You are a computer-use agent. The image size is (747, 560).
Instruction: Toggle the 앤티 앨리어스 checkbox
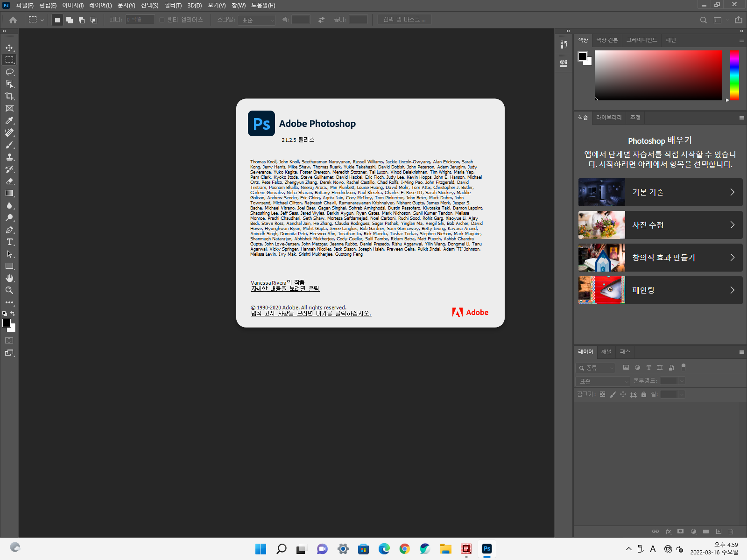[x=162, y=20]
